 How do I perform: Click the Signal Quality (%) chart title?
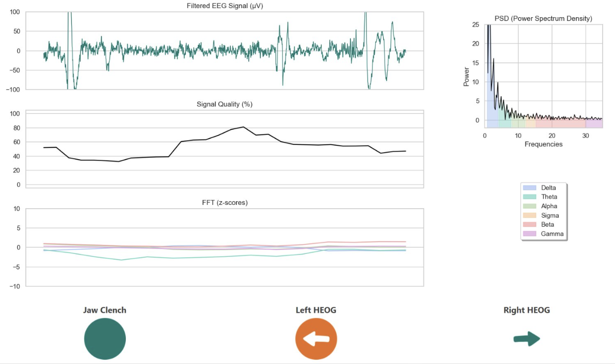[225, 104]
